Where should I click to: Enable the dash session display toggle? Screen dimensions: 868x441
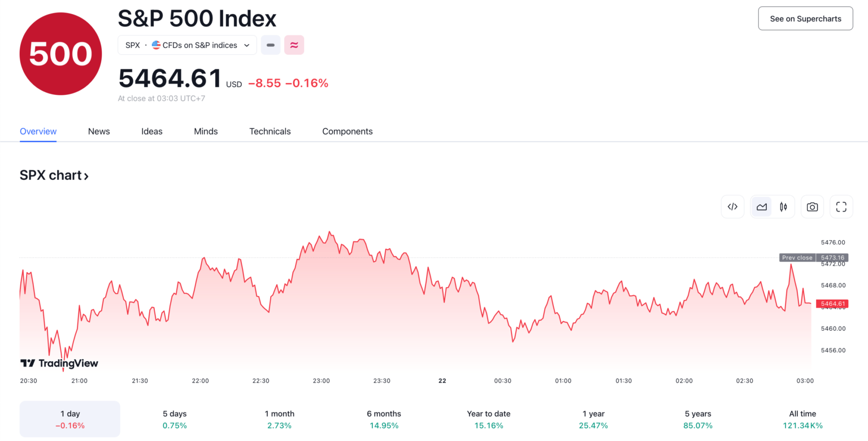pyautogui.click(x=271, y=45)
